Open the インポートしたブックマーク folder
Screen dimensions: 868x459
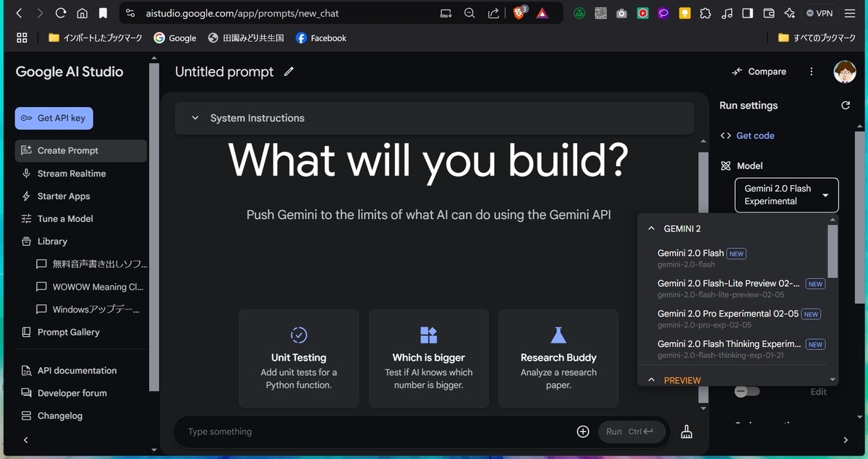click(96, 38)
